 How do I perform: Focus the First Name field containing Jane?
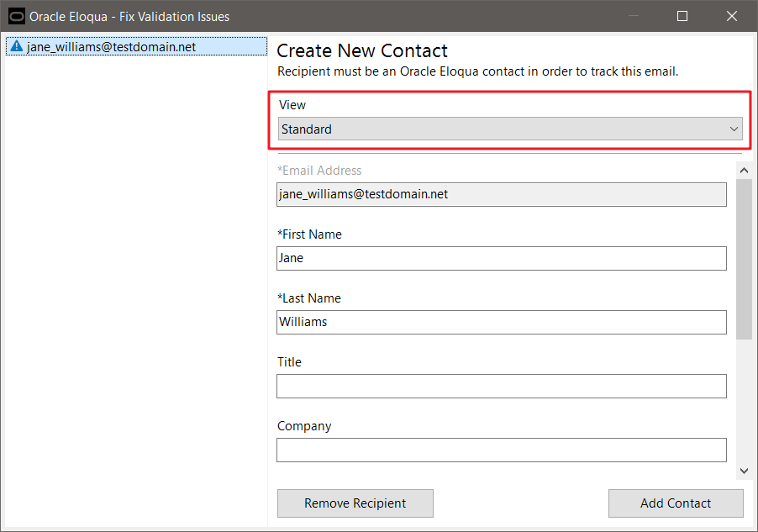click(x=501, y=258)
